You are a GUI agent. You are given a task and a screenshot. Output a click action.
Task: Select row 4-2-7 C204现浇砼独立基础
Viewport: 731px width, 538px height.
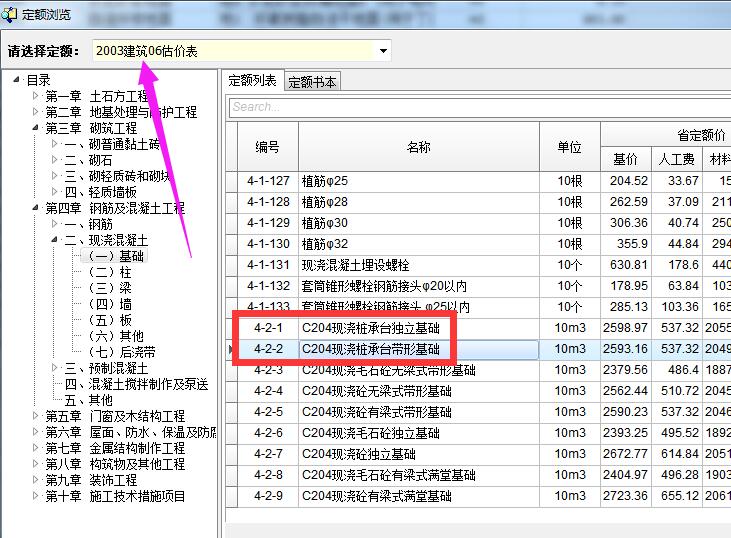pos(478,454)
